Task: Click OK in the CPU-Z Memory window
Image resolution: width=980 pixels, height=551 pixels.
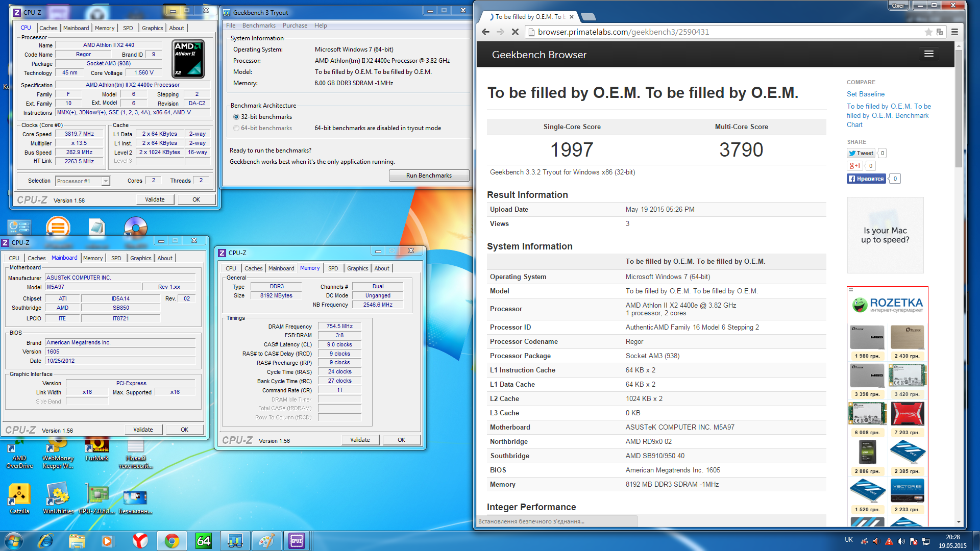Action: coord(401,440)
